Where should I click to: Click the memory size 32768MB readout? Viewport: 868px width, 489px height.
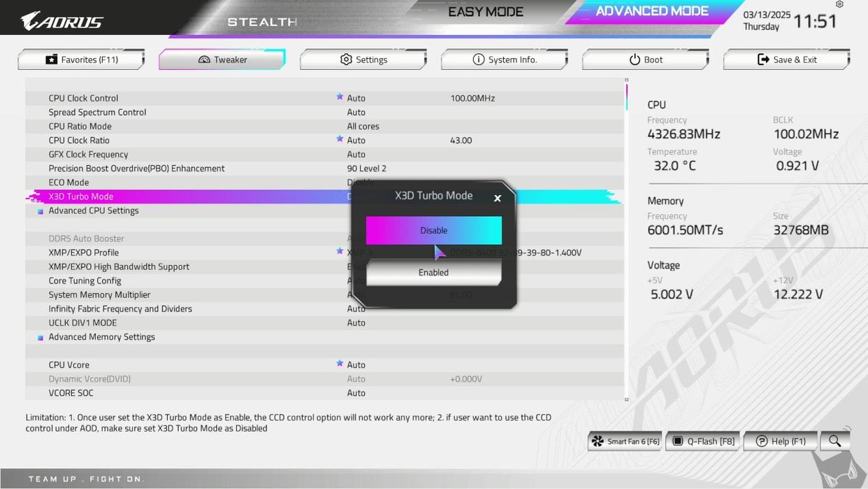801,230
